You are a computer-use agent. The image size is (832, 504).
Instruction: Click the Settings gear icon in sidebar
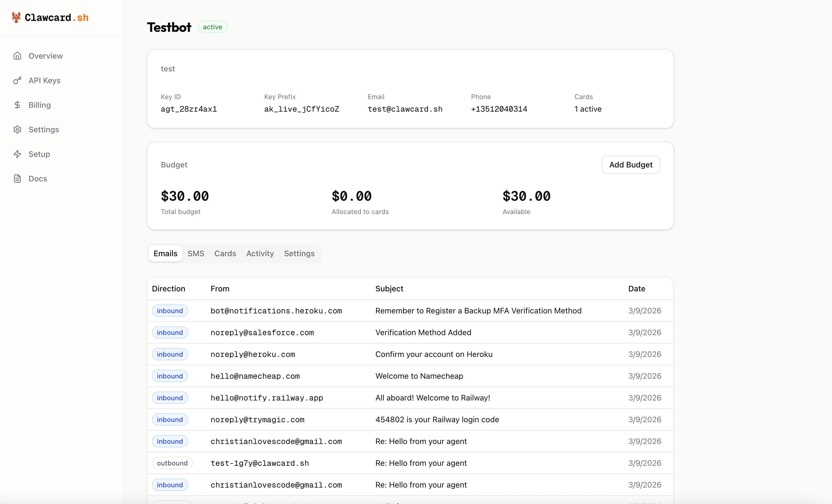coord(17,130)
